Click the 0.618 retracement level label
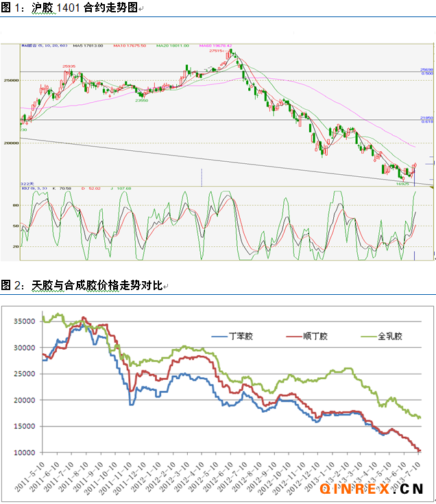436x504 pixels. [x=426, y=122]
